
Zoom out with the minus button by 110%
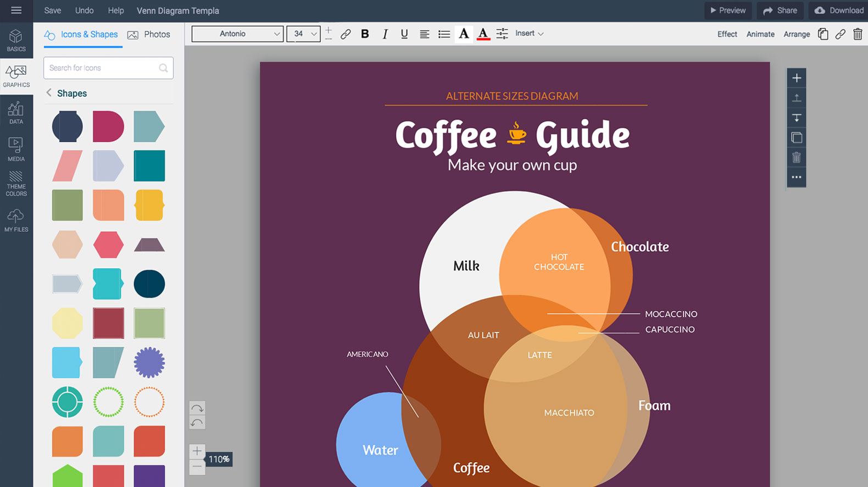click(197, 467)
